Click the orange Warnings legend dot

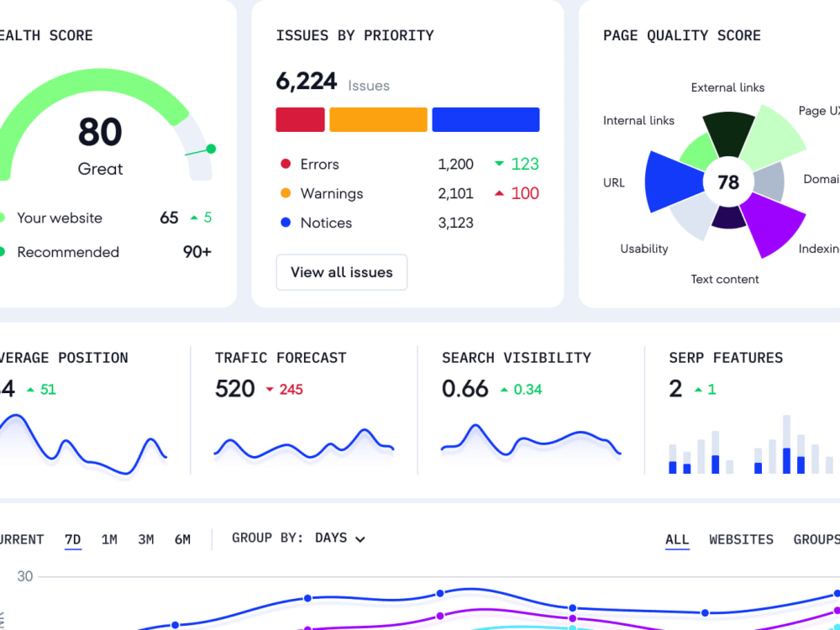[x=286, y=193]
